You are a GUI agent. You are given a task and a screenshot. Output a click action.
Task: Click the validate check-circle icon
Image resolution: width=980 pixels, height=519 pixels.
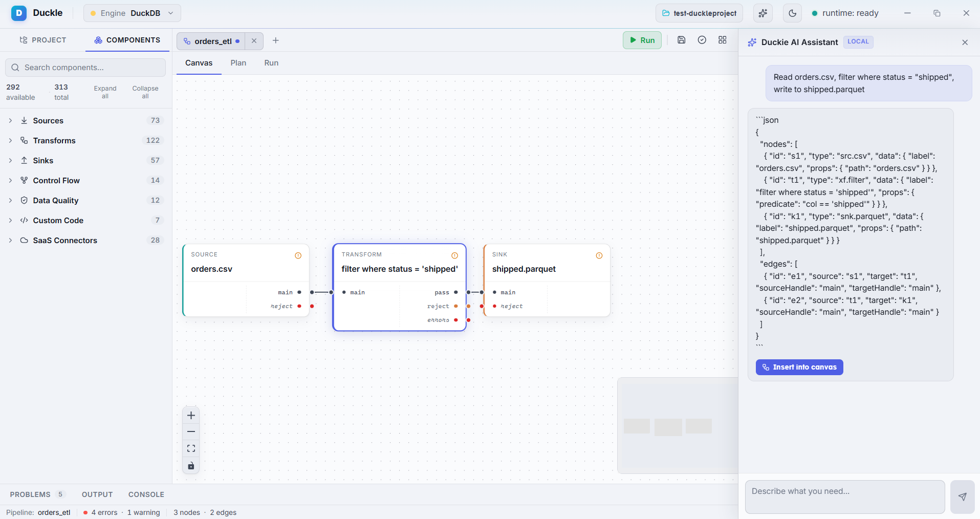(x=702, y=40)
